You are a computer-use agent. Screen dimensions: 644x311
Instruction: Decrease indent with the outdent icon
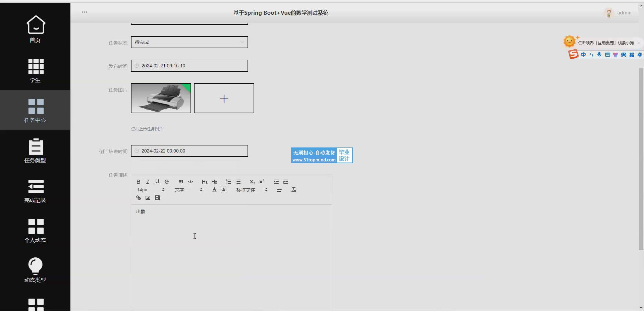pos(276,182)
